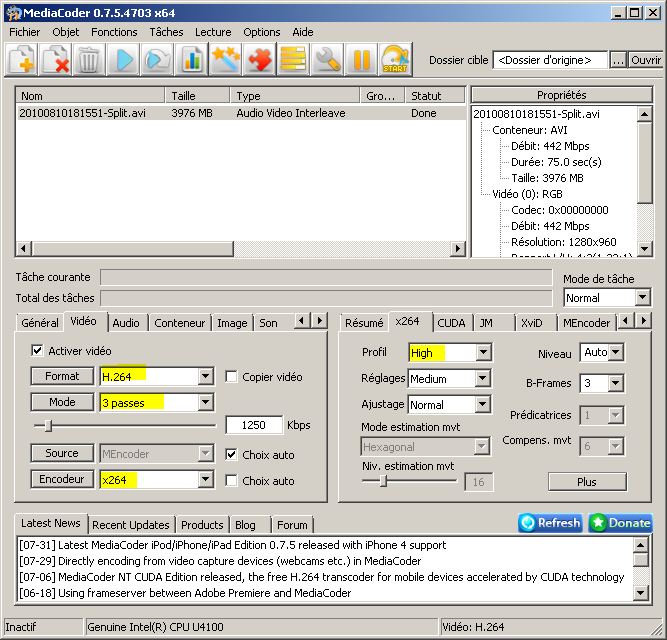Viewport: 667px width, 640px height.
Task: Open the H.264 format dropdown
Action: pyautogui.click(x=205, y=376)
